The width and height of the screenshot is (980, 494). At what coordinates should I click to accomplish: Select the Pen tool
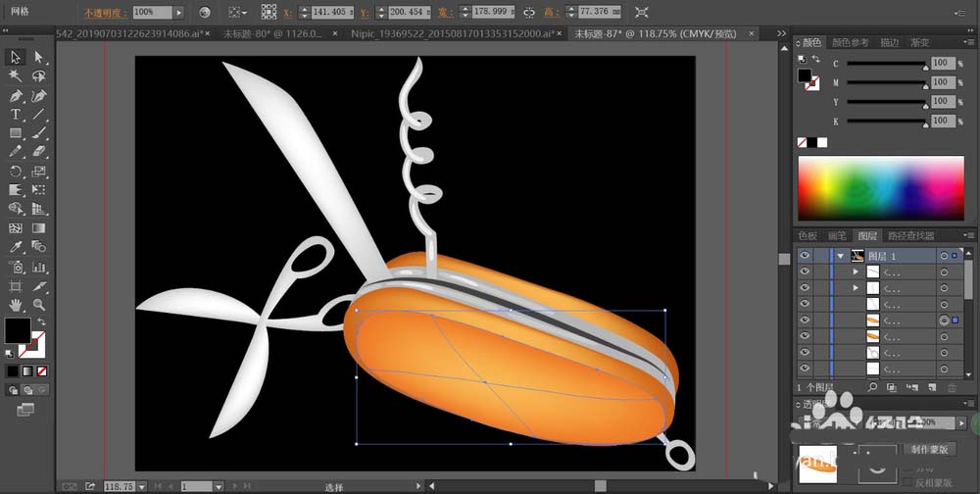pyautogui.click(x=16, y=96)
